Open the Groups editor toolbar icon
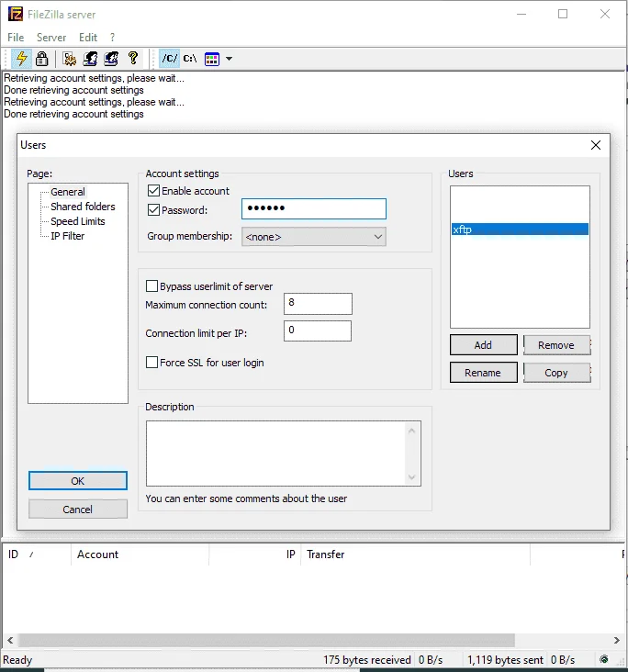The image size is (628, 672). click(x=111, y=58)
